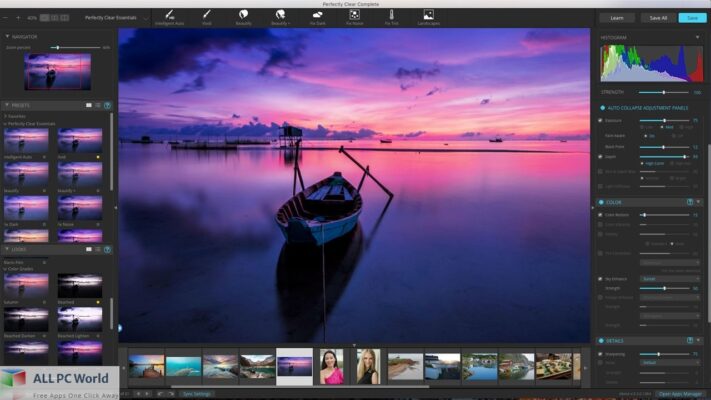The height and width of the screenshot is (400, 711).
Task: Collapse the Histogram panel
Action: pyautogui.click(x=697, y=37)
